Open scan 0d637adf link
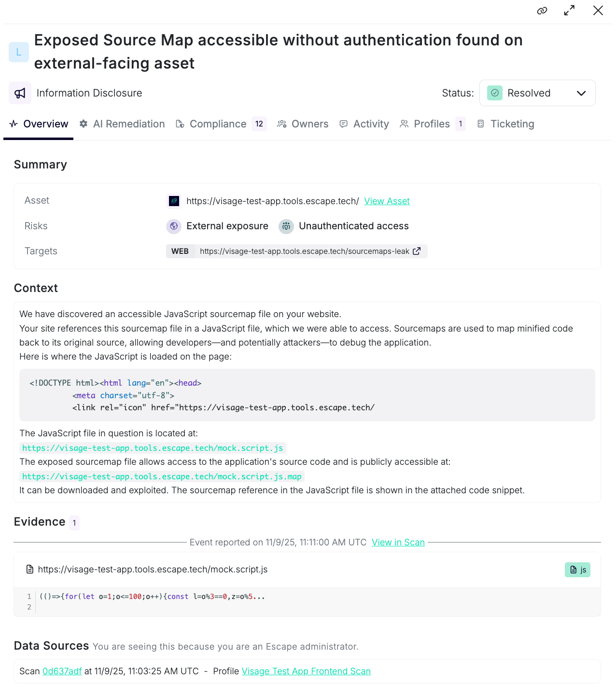This screenshot has height=696, width=616. click(62, 671)
